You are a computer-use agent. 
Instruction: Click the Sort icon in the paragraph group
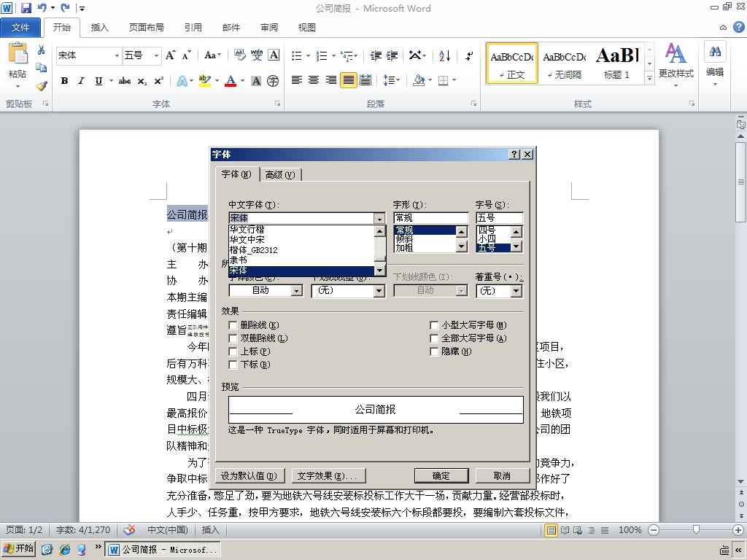444,55
